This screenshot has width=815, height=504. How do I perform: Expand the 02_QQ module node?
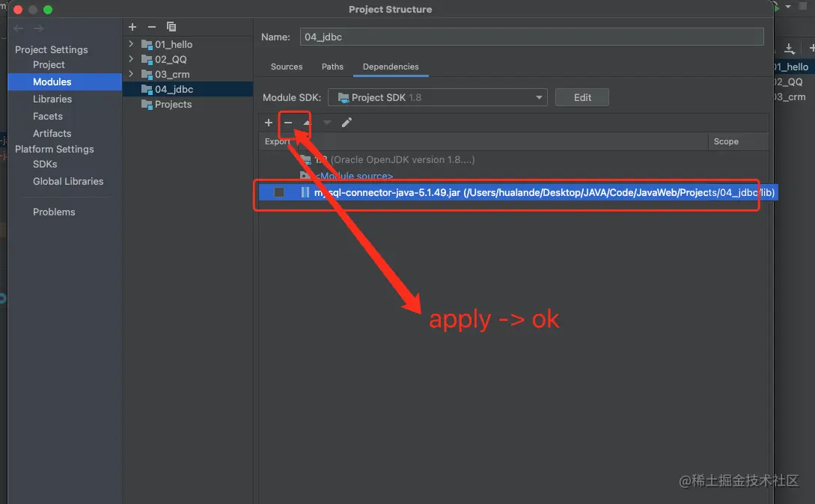[x=131, y=59]
